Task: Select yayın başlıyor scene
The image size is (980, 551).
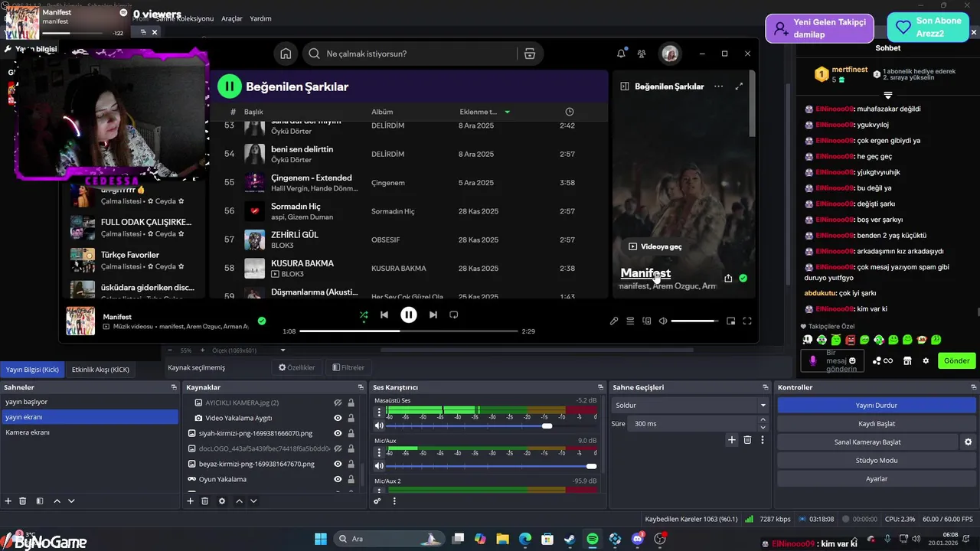Action: click(x=90, y=402)
